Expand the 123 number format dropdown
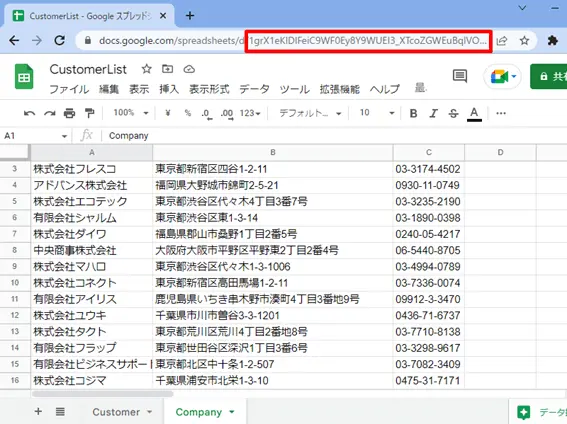The height and width of the screenshot is (424, 567). pos(250,113)
